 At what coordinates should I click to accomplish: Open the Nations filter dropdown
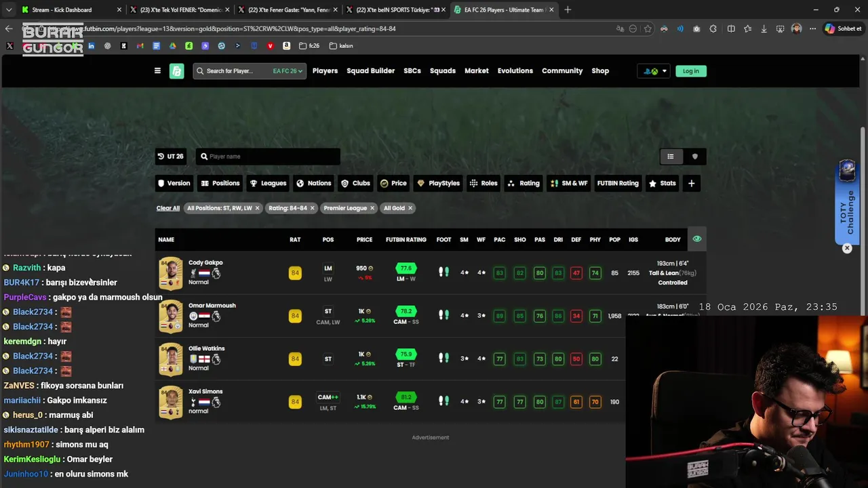(314, 183)
